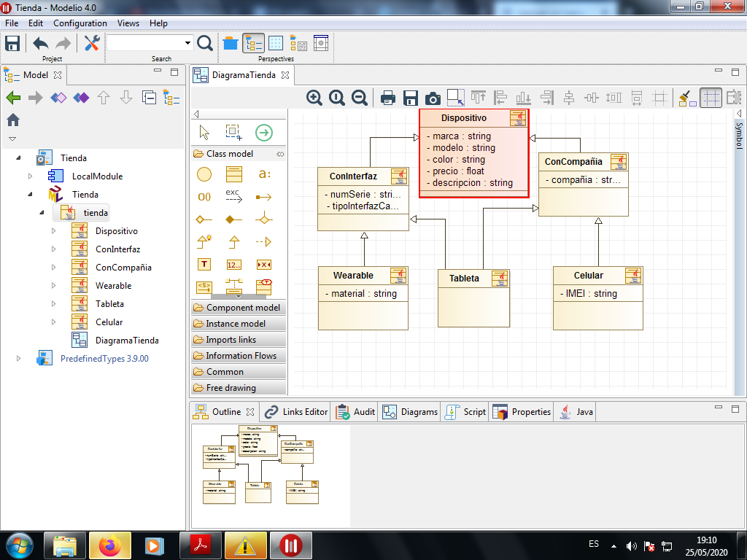Toggle the dotted grid diagram perspective
The image size is (747, 560).
[276, 43]
